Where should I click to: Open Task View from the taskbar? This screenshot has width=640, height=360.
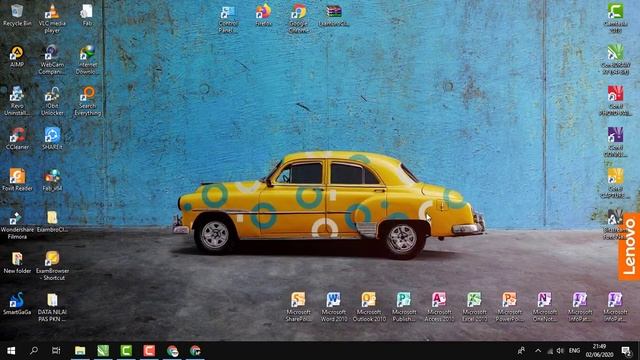point(56,351)
